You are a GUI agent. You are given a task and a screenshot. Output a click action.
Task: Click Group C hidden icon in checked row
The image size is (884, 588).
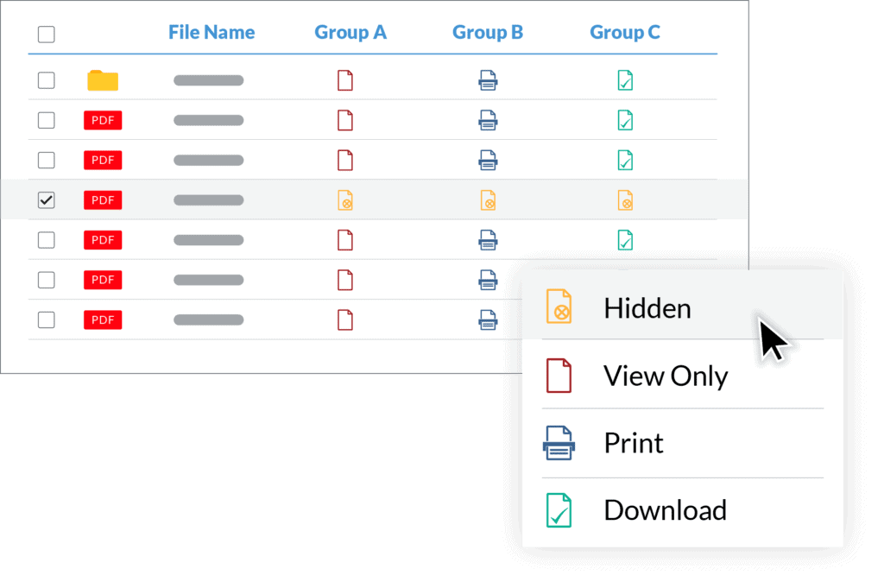point(626,200)
